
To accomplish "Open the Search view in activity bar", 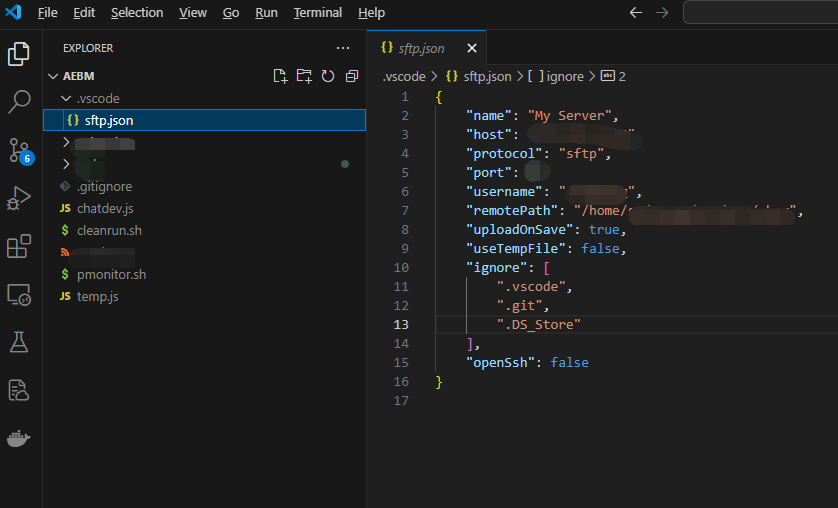I will [20, 101].
